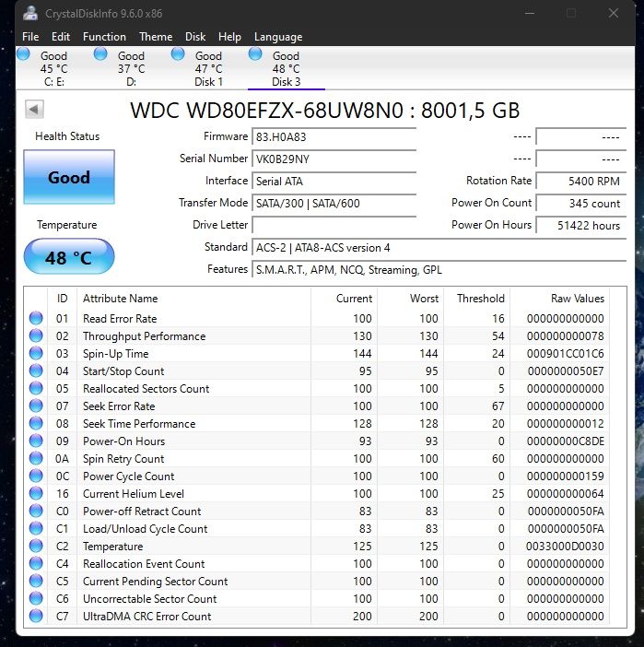The height and width of the screenshot is (647, 644).
Task: Click status orb for Seek Error Rate row
Action: [36, 406]
